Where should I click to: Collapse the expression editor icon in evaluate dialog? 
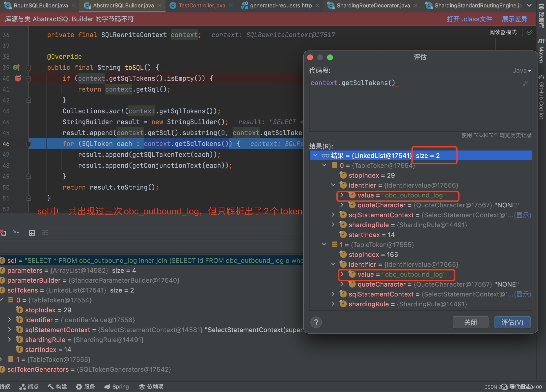pos(525,84)
